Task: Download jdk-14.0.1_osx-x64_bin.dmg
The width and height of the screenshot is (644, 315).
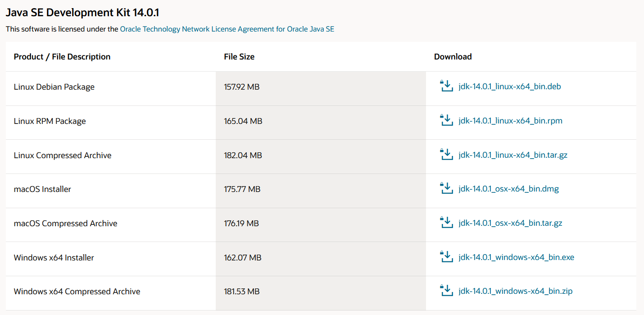Action: pos(509,189)
